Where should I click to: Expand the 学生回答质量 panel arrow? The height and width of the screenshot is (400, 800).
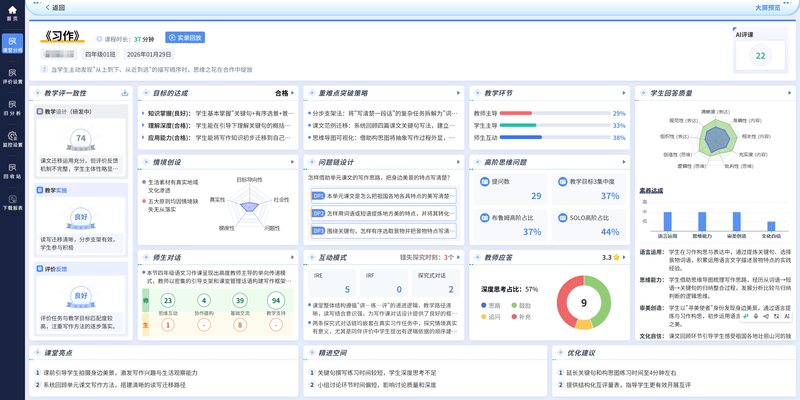pos(790,93)
